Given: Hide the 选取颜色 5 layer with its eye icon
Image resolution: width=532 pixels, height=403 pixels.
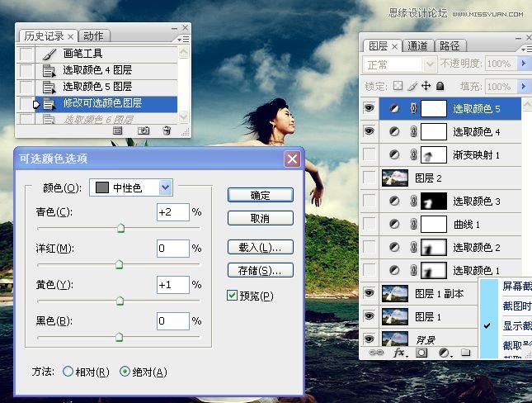Looking at the screenshot, I should tap(369, 108).
